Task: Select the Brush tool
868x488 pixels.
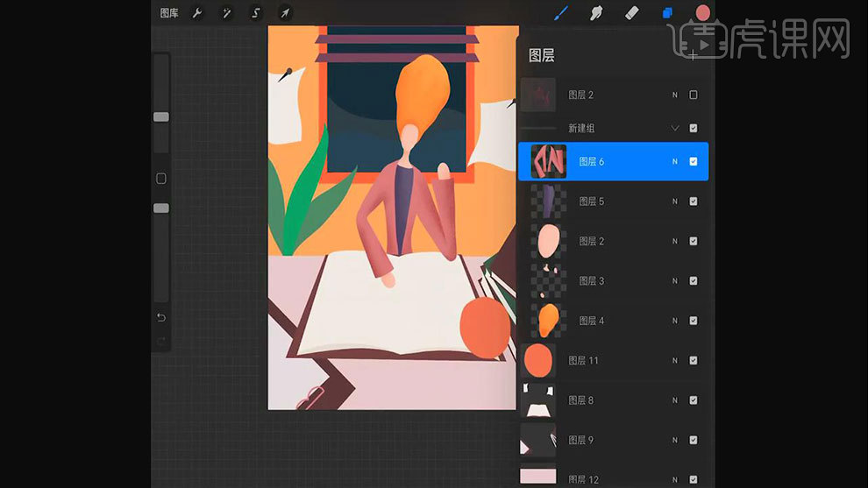Action: click(562, 13)
